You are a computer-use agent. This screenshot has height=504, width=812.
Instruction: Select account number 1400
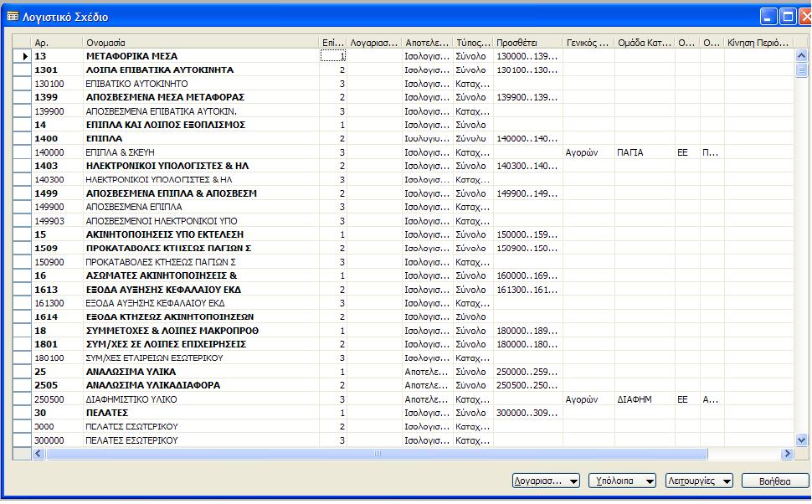pyautogui.click(x=45, y=139)
